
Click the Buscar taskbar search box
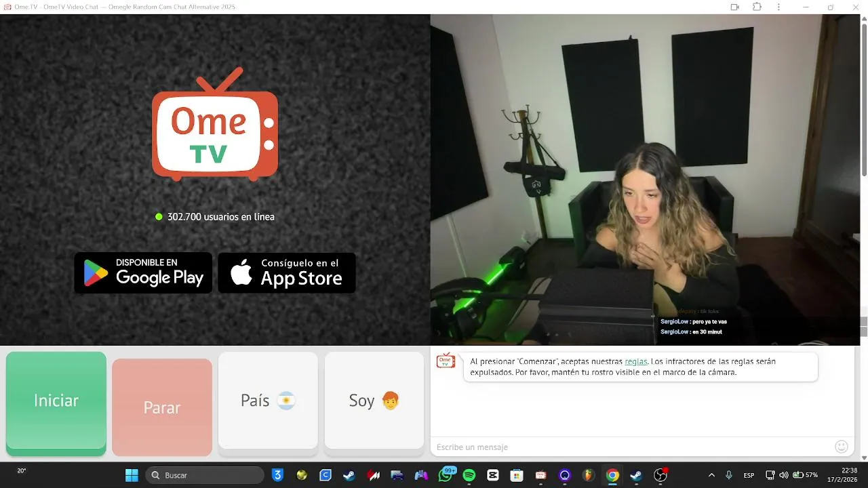pyautogui.click(x=205, y=475)
